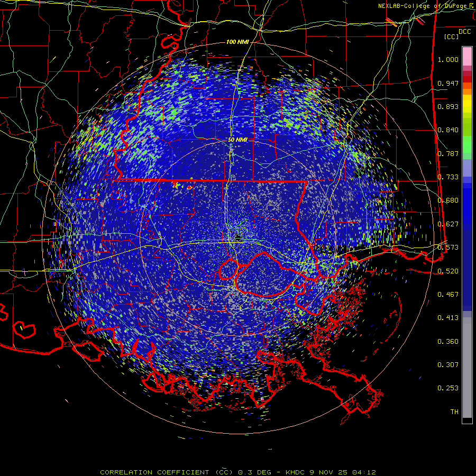Click the 0.253 scale value

448,388
